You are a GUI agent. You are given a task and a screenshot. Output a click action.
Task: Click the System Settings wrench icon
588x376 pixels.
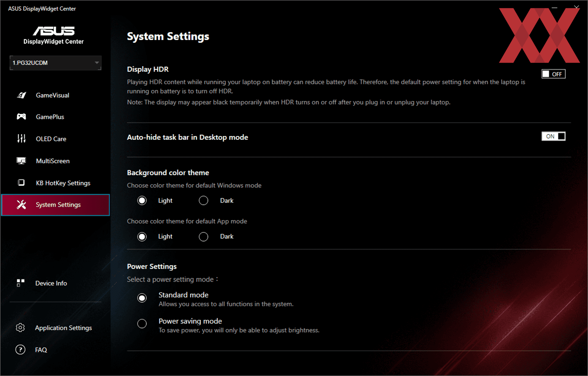coord(21,205)
